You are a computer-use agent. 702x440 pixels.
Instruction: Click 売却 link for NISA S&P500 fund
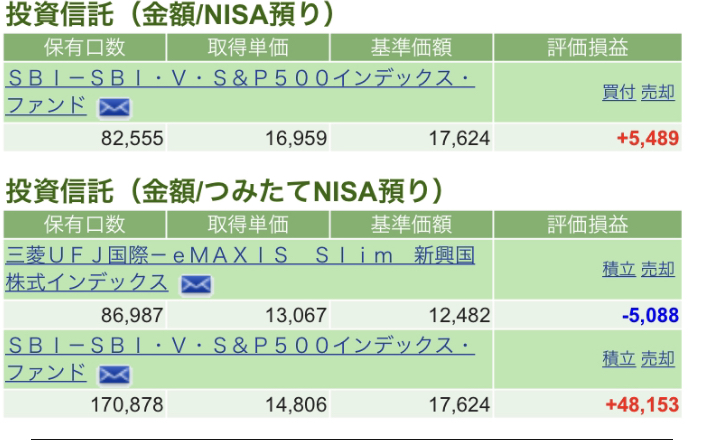coord(658,92)
